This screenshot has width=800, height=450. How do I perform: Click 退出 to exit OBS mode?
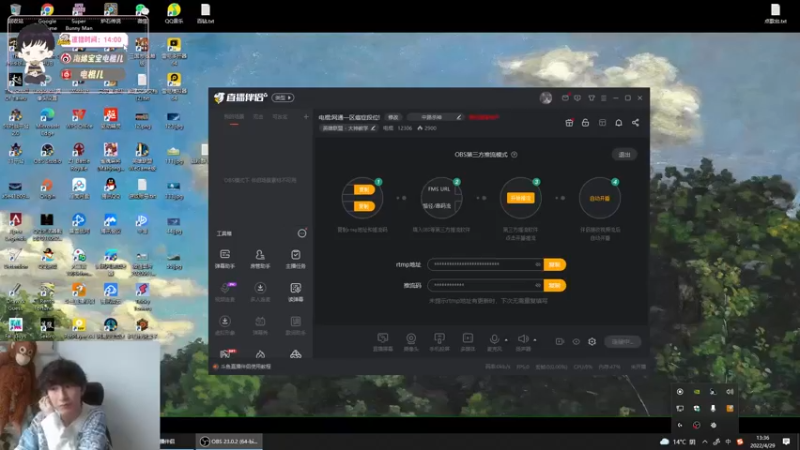[x=624, y=155]
